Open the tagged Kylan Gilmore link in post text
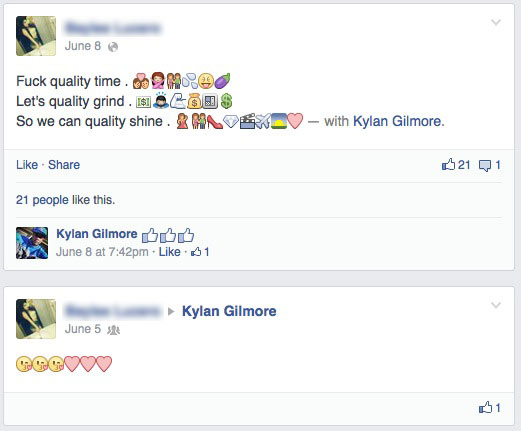This screenshot has width=521, height=431. 399,121
